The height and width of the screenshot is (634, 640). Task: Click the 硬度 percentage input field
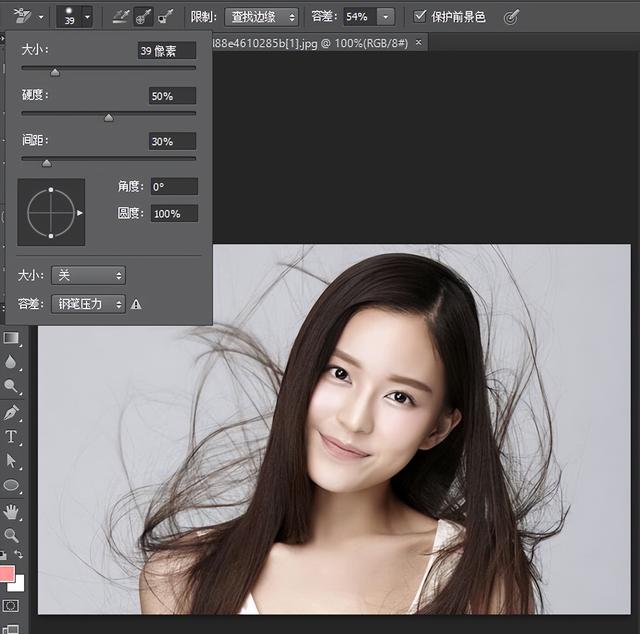(172, 96)
